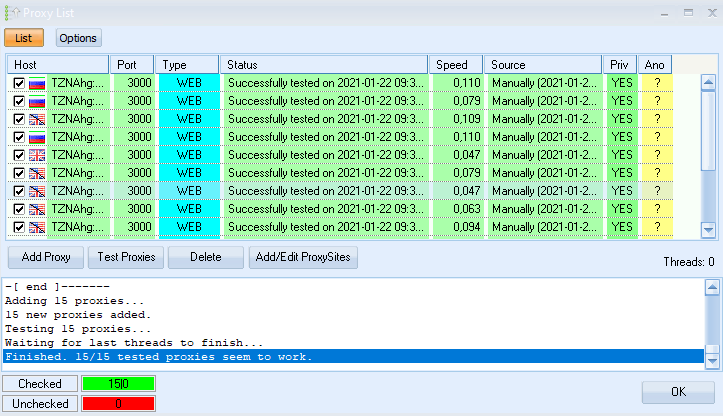Click the speed value 0,109
This screenshot has width=723, height=416.
(x=467, y=119)
